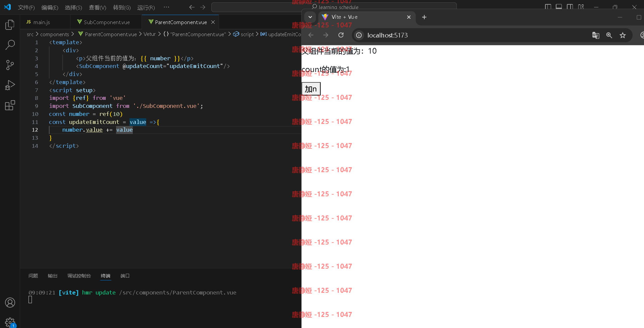Click the learning schedule command center box

tap(334, 7)
